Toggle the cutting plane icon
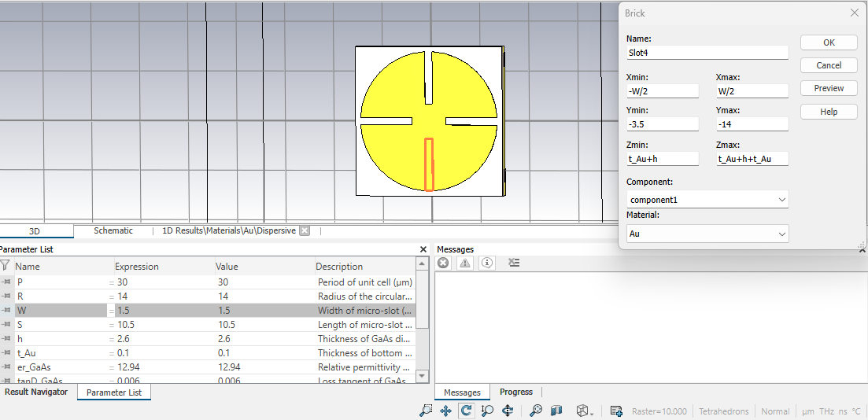Viewport: 868px width, 420px height. (x=556, y=411)
